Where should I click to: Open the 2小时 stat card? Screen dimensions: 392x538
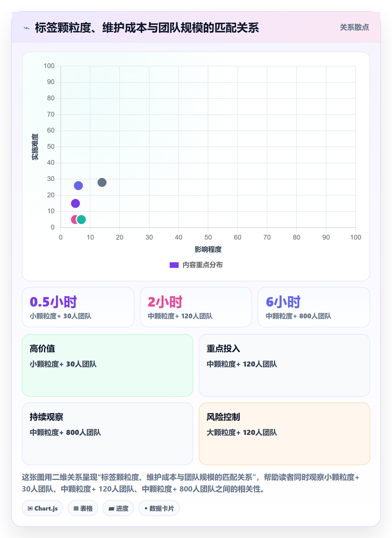click(x=196, y=307)
